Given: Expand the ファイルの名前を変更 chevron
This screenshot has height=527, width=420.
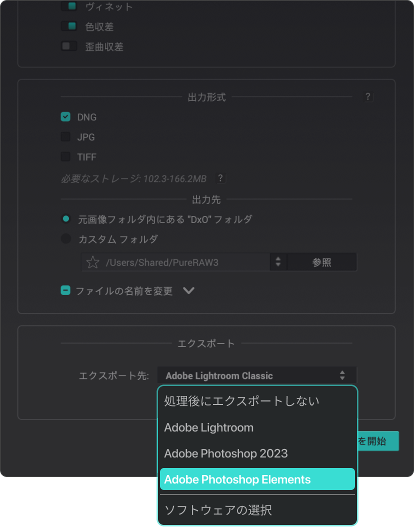Looking at the screenshot, I should (189, 290).
